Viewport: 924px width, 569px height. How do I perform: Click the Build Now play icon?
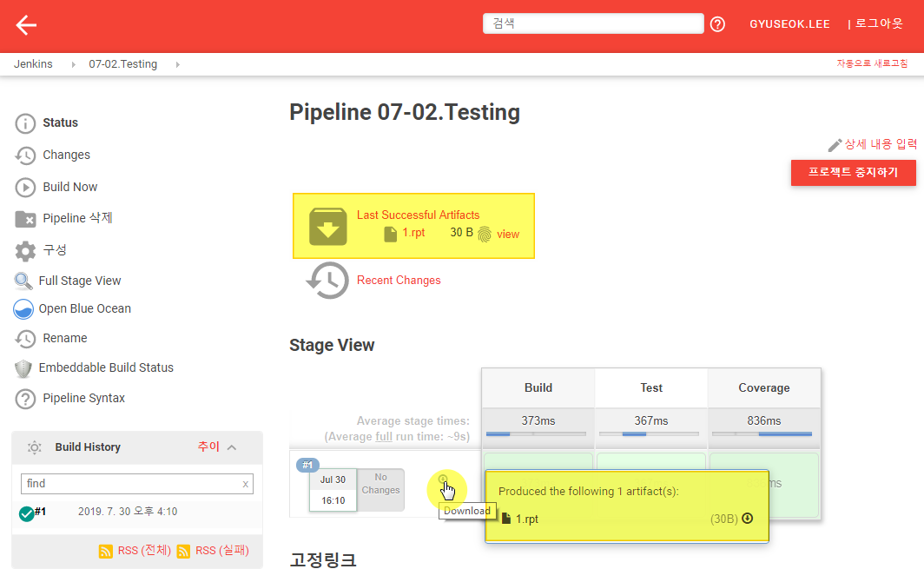pos(26,187)
